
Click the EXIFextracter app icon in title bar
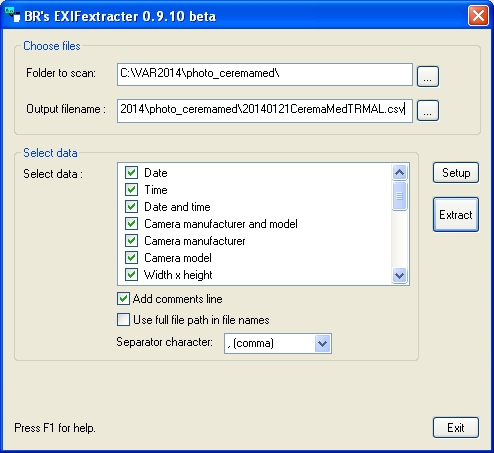pyautogui.click(x=12, y=15)
